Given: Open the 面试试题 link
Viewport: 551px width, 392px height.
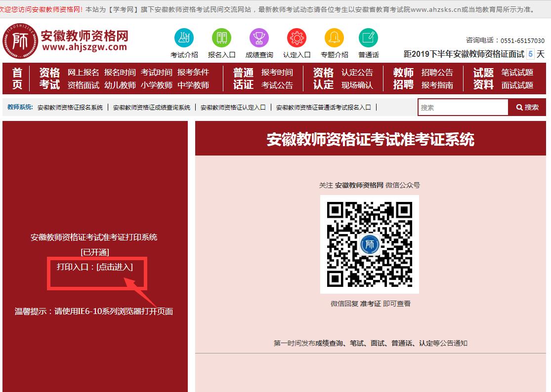Looking at the screenshot, I should click(517, 85).
